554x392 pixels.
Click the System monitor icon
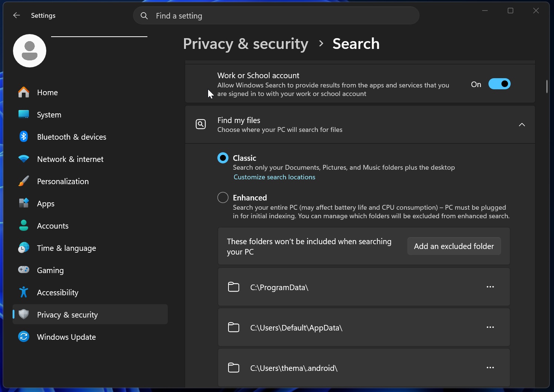pyautogui.click(x=24, y=114)
